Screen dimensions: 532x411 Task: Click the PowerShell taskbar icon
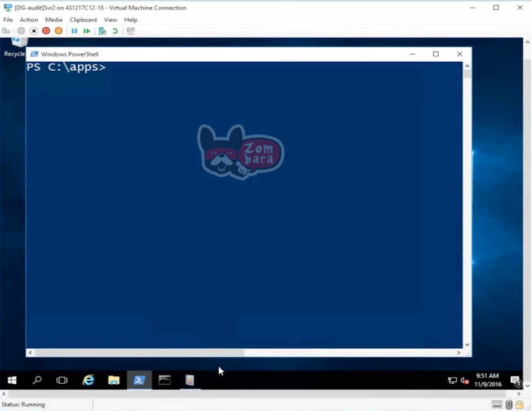(139, 380)
